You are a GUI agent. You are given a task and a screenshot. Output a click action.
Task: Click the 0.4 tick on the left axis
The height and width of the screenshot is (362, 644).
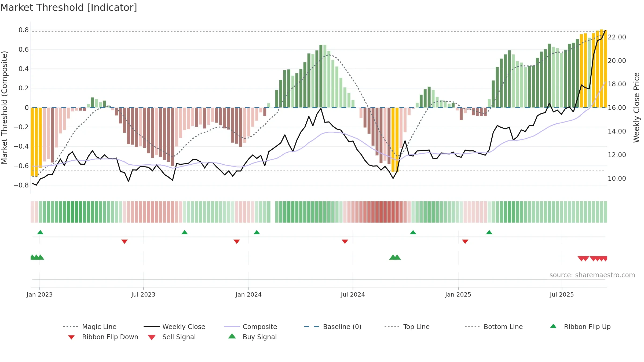[24, 69]
